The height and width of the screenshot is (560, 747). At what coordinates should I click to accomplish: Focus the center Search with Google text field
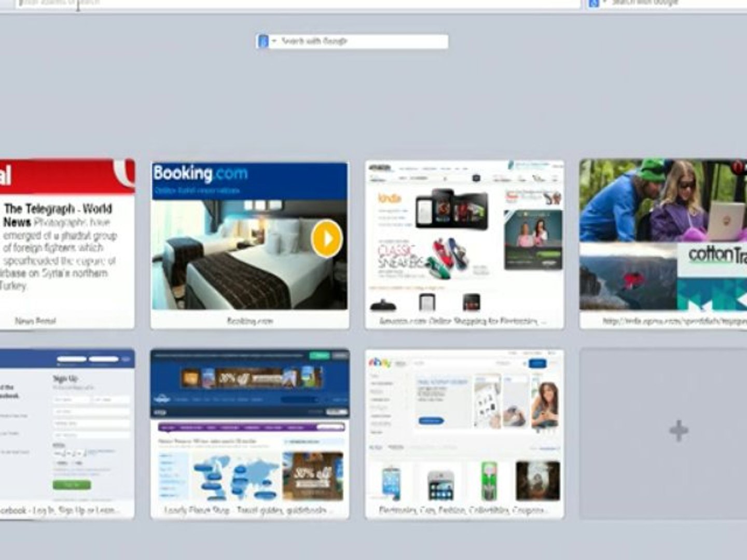coord(363,41)
